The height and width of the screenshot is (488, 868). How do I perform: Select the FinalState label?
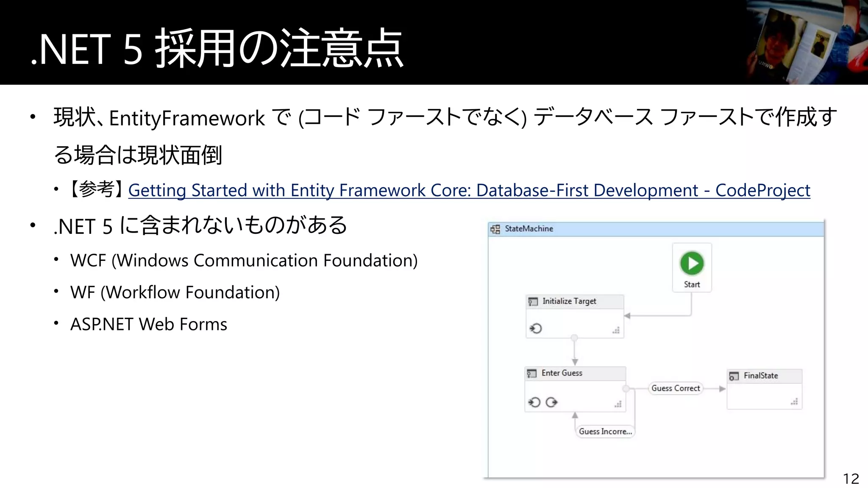[761, 376]
